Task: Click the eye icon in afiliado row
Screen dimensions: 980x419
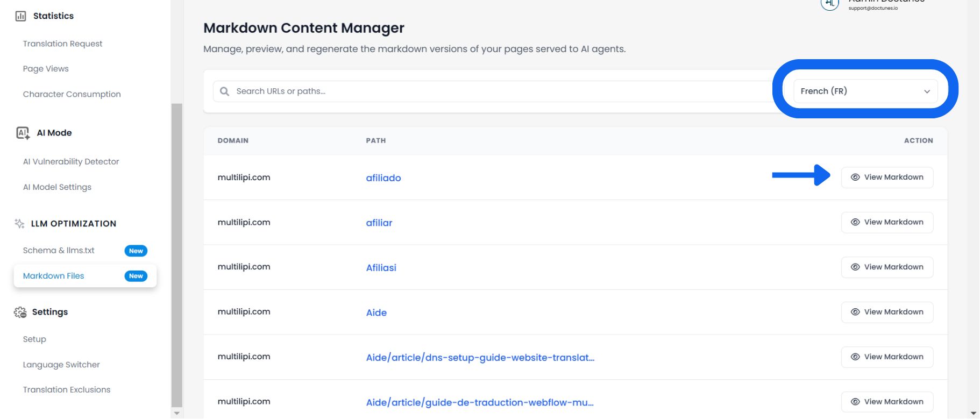Action: (855, 177)
